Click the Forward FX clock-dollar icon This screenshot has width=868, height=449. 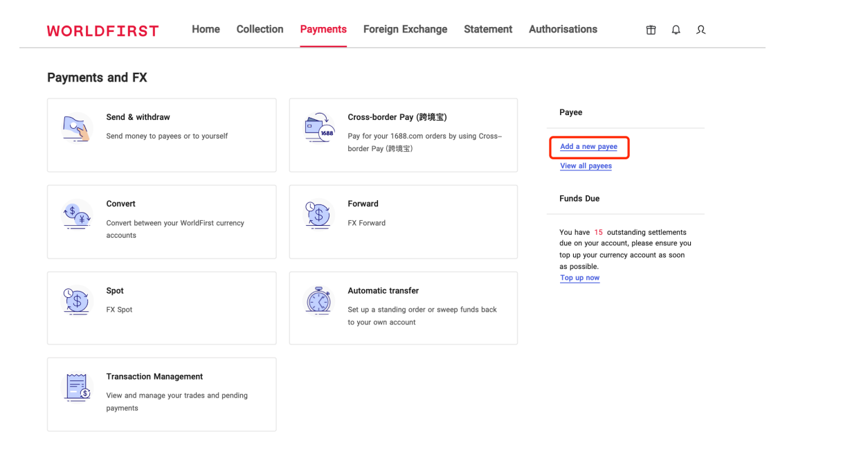tap(319, 215)
